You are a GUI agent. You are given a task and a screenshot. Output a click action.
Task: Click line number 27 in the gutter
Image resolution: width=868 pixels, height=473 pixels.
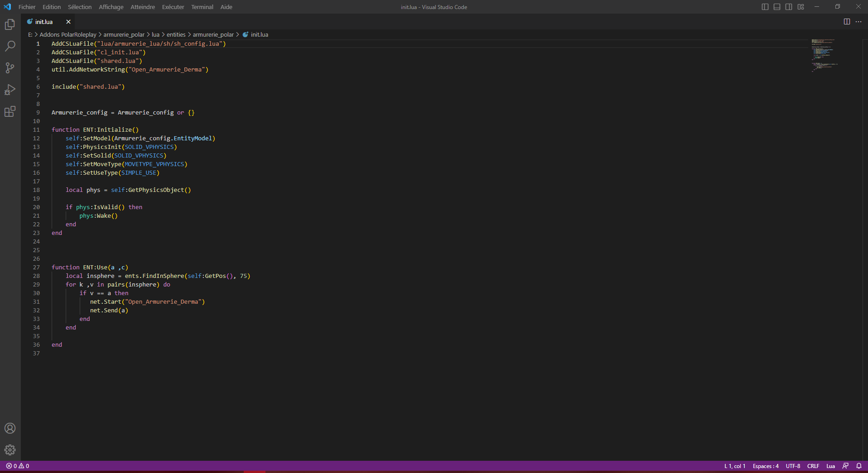tap(36, 267)
